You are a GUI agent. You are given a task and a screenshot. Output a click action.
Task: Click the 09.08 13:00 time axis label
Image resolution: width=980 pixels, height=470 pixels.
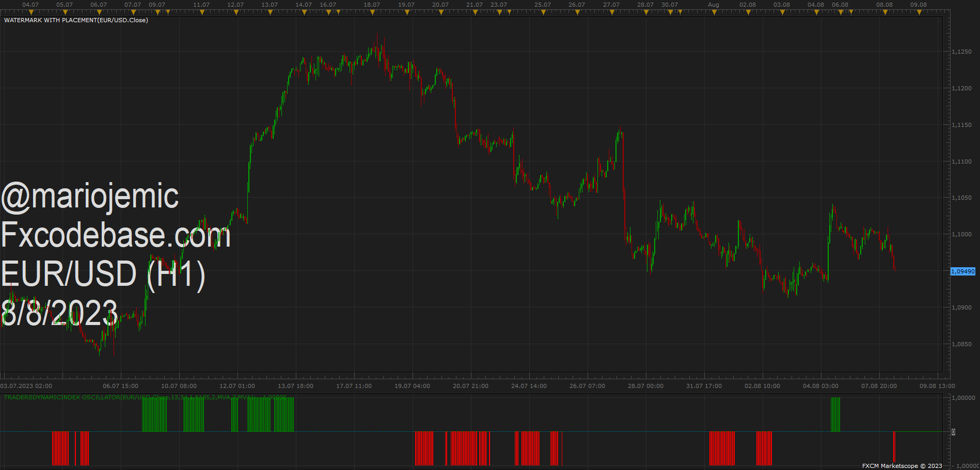click(937, 386)
